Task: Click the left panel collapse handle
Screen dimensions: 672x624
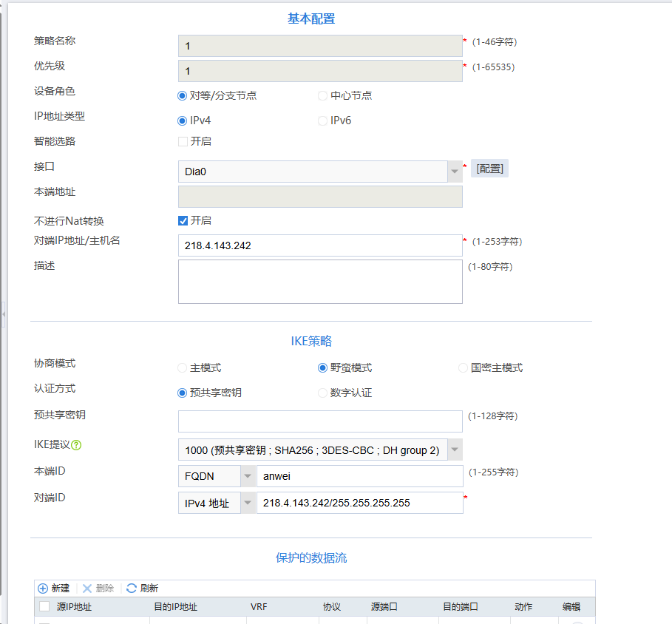Action: 4,314
